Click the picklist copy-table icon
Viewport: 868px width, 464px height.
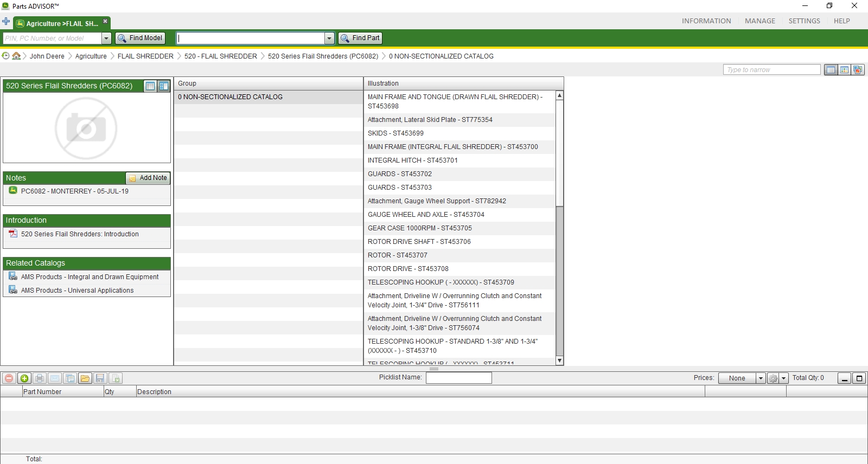[69, 378]
